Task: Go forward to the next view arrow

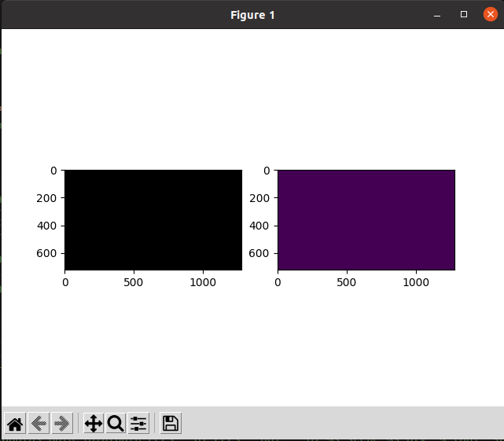Action: (62, 424)
